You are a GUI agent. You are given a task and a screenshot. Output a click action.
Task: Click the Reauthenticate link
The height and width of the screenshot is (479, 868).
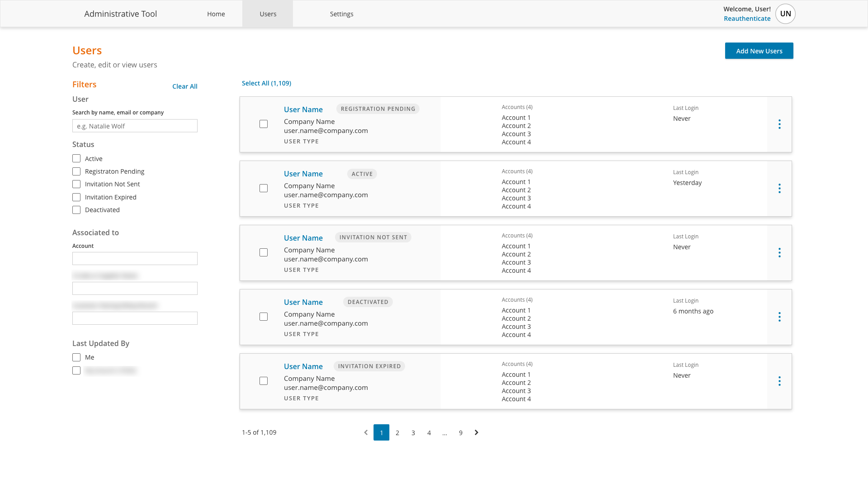click(x=747, y=19)
